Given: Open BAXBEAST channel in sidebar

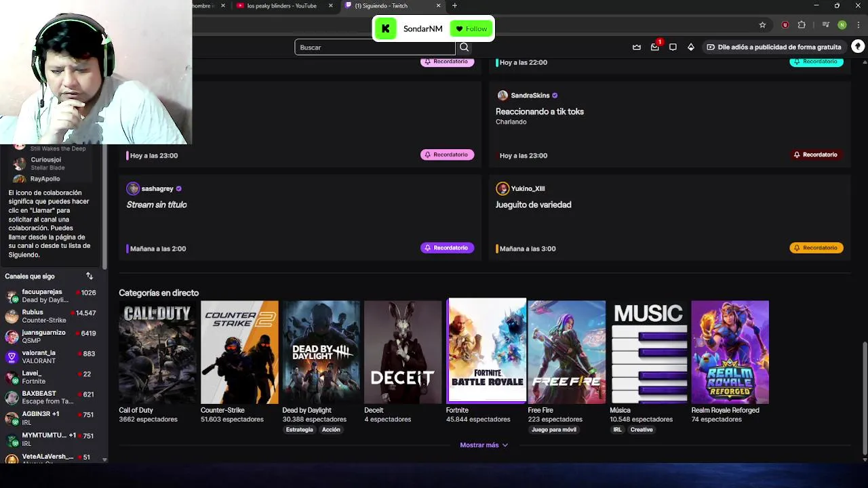Looking at the screenshot, I should pos(50,397).
